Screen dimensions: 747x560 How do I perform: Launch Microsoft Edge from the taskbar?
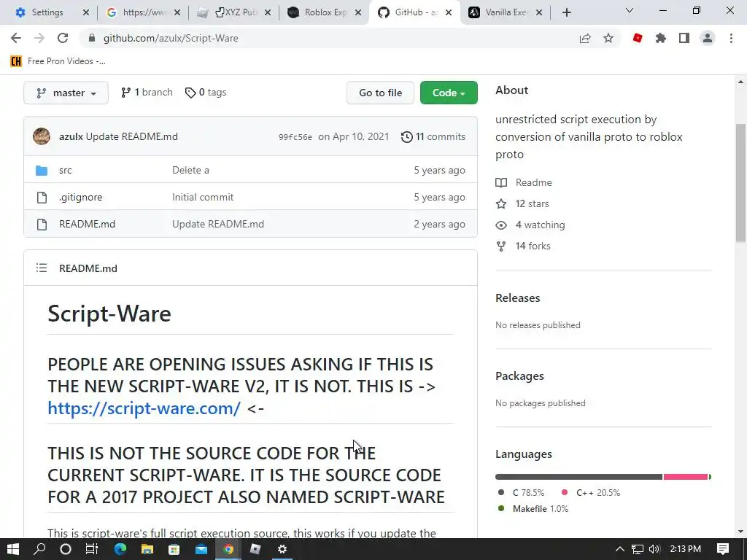[x=120, y=549]
